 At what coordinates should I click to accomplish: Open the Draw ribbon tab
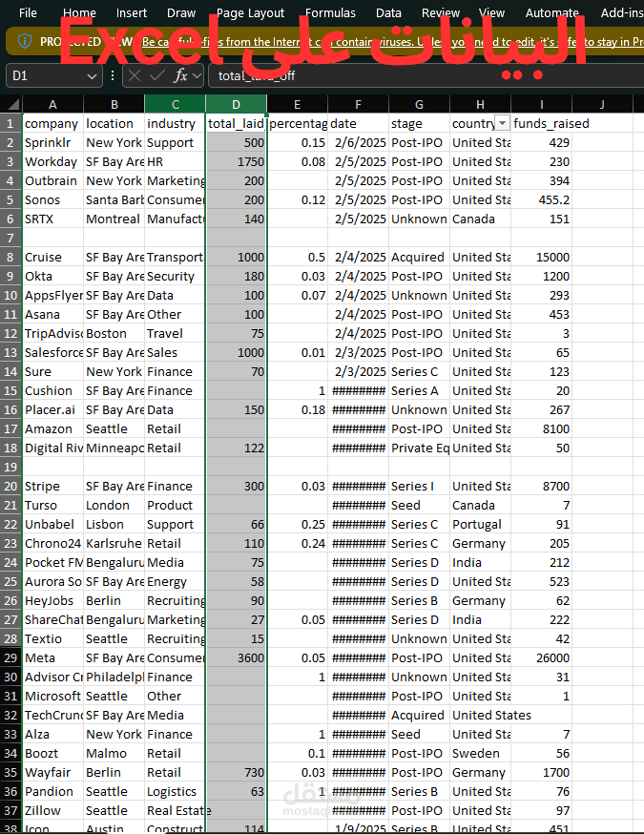[x=181, y=12]
